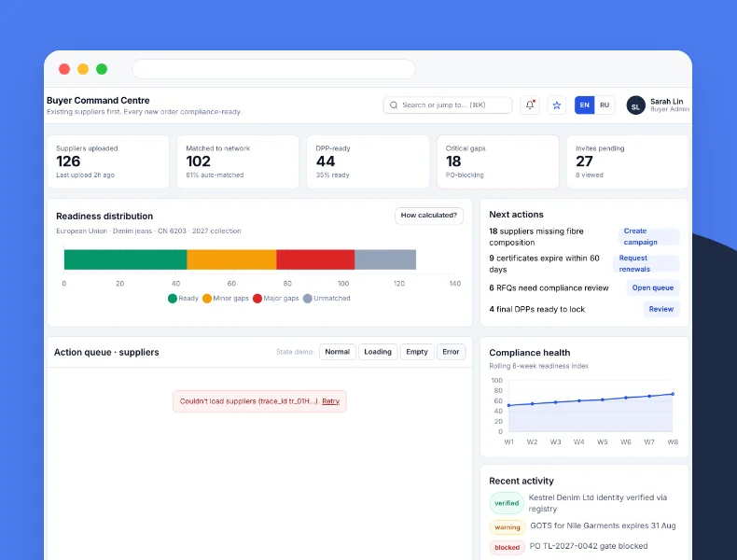Click the red Major gaps legend dot
The image size is (737, 560).
tap(257, 298)
